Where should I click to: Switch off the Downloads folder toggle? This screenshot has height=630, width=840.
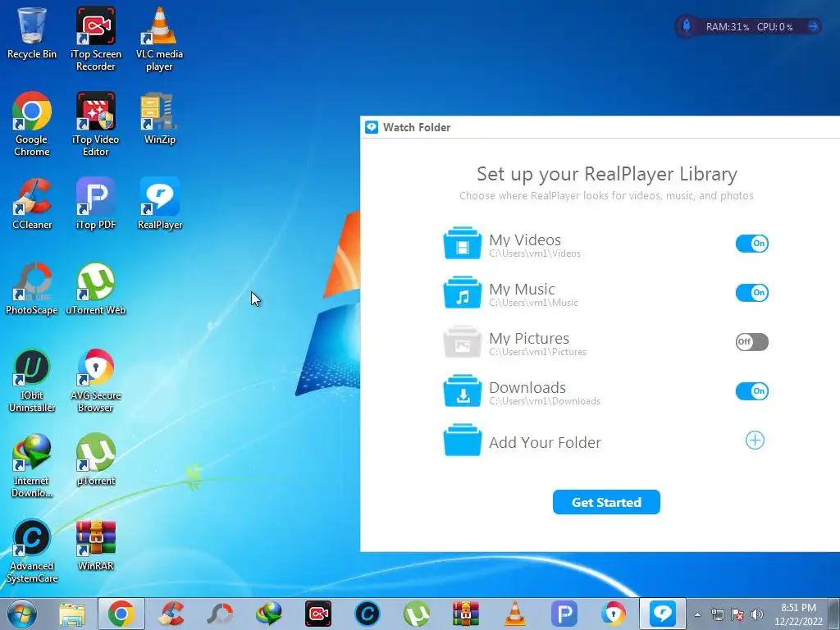751,391
